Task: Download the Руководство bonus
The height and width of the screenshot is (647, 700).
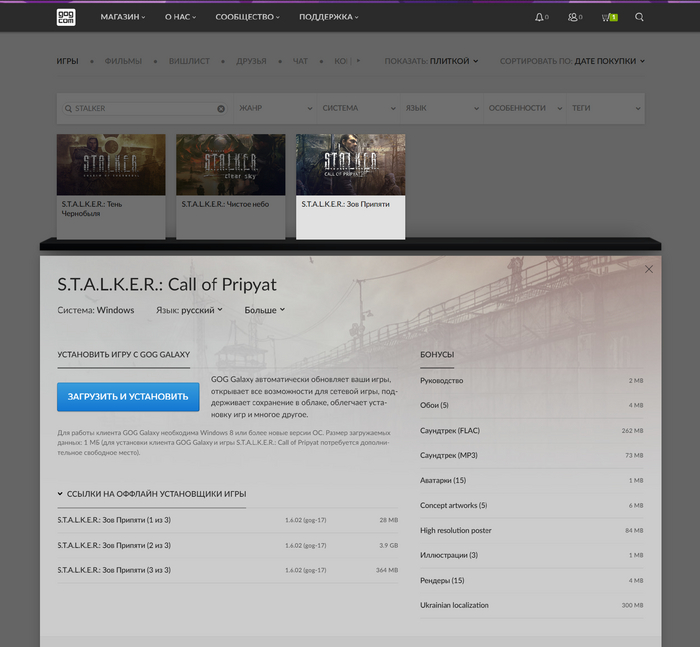Action: click(532, 380)
